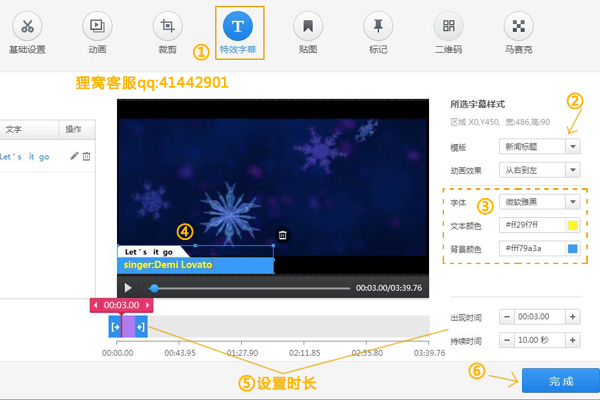
Task: Click the background color hex field
Action: click(532, 248)
